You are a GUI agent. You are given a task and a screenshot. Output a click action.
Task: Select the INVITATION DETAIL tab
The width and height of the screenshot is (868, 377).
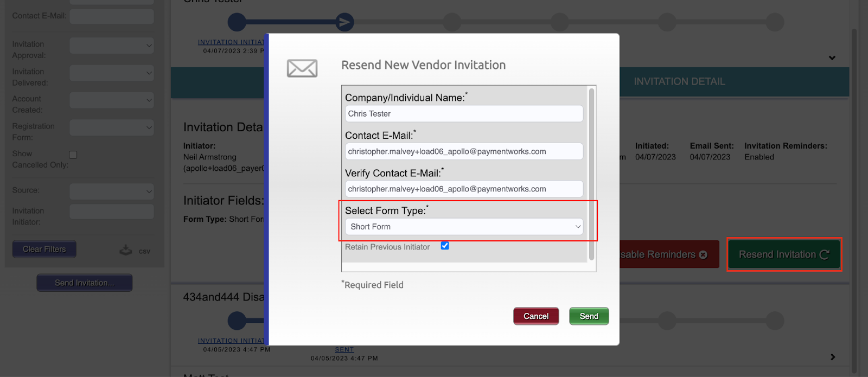click(x=679, y=82)
